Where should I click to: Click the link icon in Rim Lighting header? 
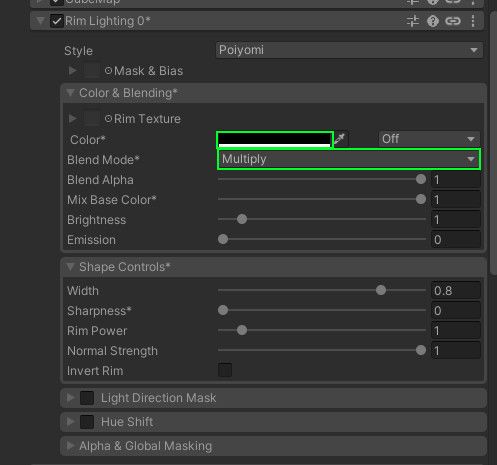click(x=453, y=21)
